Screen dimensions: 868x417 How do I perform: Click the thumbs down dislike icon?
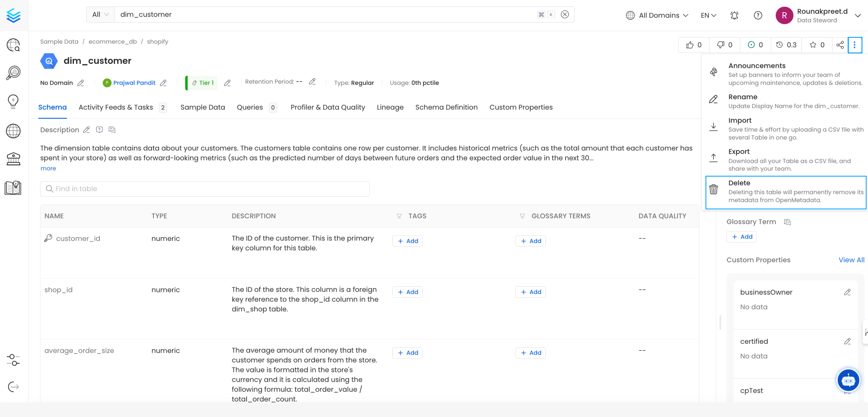pos(720,45)
